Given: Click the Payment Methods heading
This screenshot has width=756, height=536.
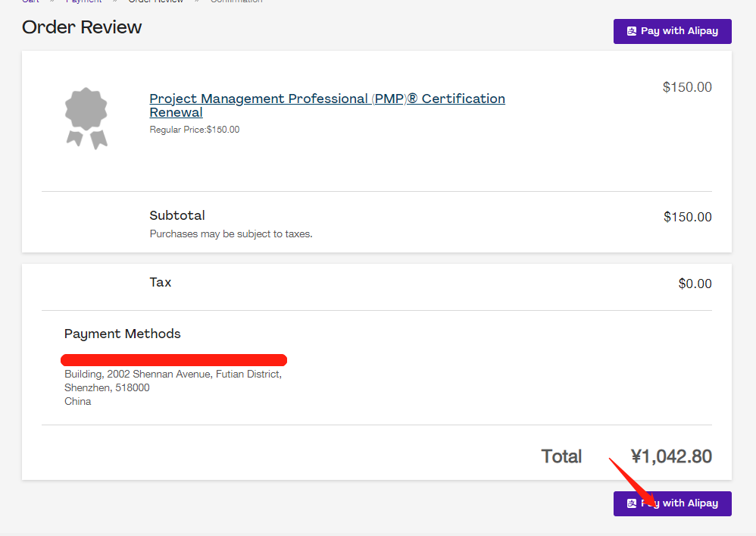Looking at the screenshot, I should click(123, 334).
